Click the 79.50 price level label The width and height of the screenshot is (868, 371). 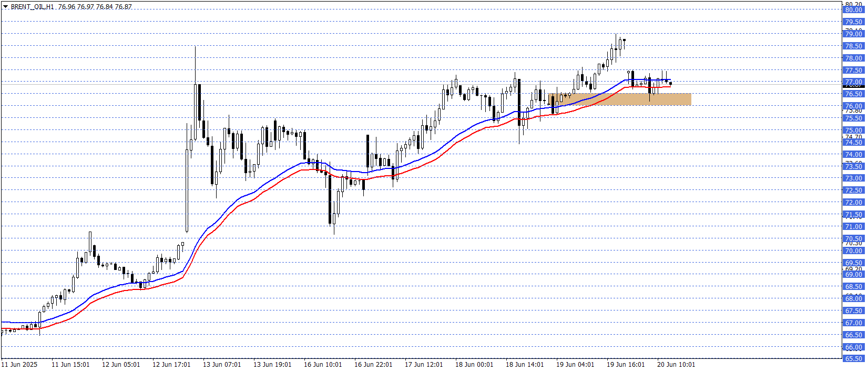tap(853, 22)
